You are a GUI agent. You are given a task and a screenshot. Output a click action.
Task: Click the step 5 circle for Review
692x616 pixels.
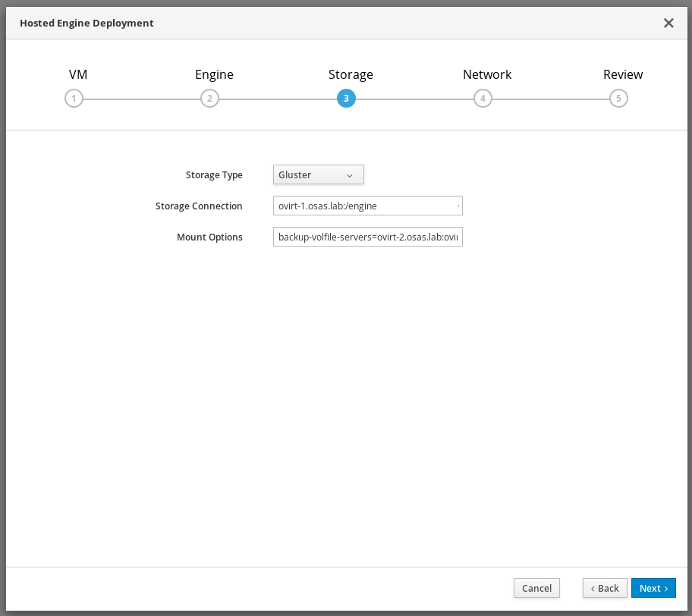[618, 99]
